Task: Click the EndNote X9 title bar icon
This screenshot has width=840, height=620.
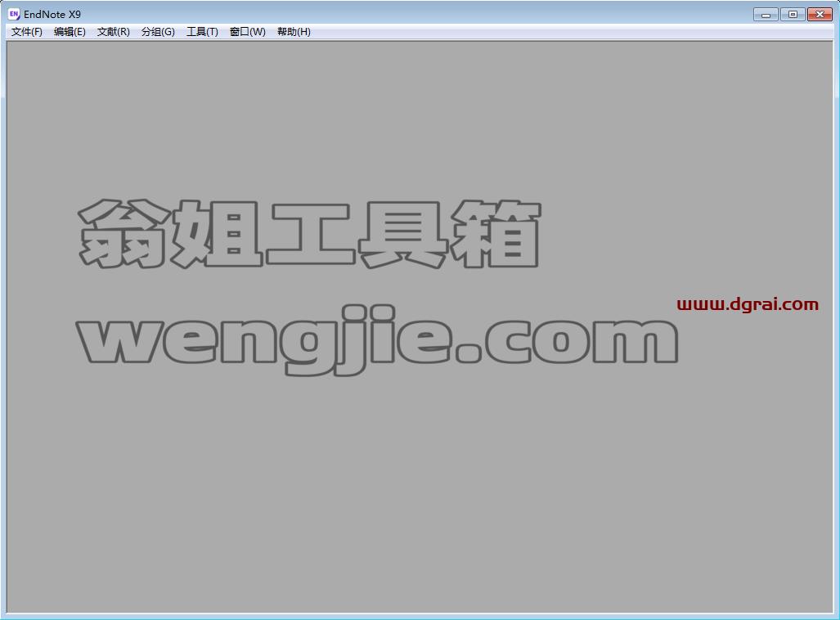Action: (14, 14)
